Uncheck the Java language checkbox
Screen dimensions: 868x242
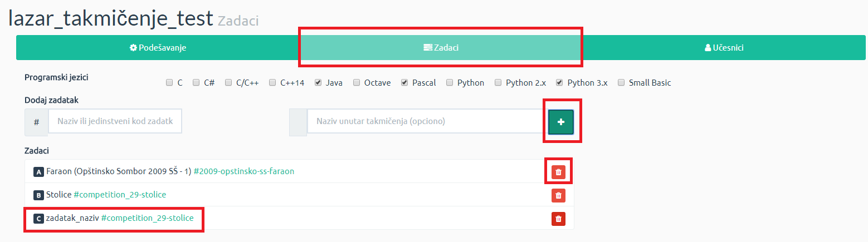pos(318,83)
